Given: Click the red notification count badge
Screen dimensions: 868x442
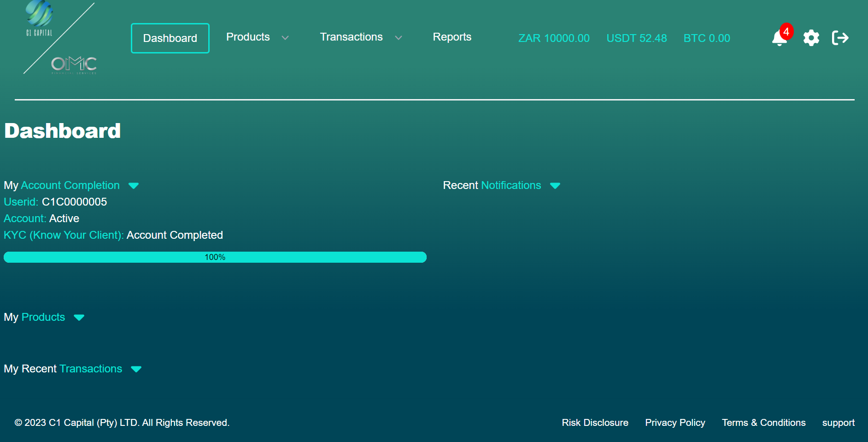Looking at the screenshot, I should (786, 32).
